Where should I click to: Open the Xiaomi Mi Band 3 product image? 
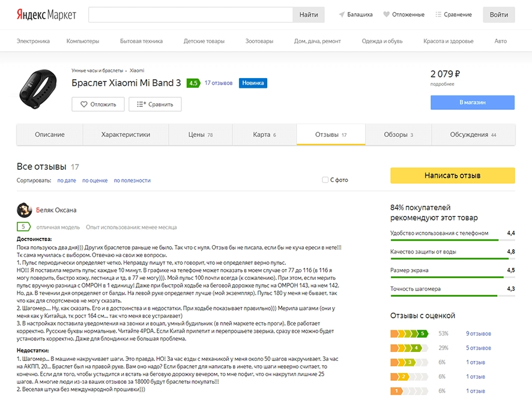tap(38, 89)
